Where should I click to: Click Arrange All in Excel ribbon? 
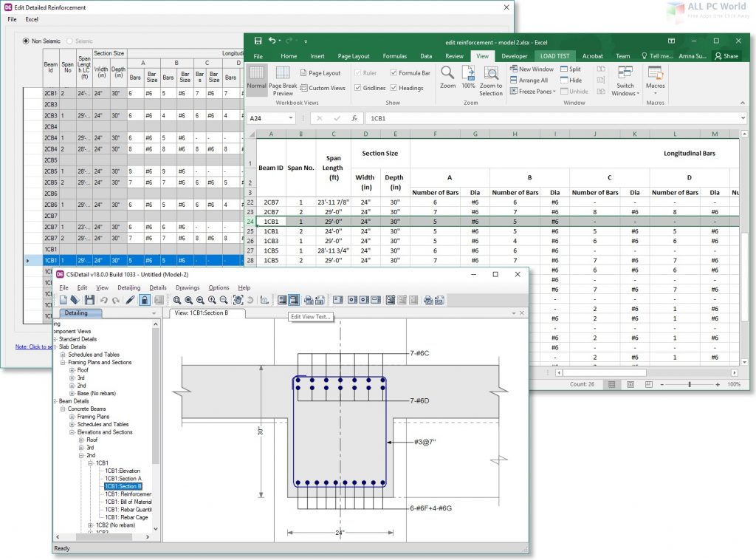click(529, 80)
